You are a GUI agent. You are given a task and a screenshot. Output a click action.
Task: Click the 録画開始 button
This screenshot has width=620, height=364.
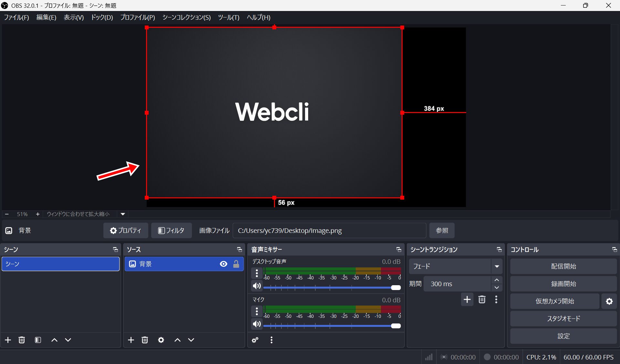tap(563, 284)
